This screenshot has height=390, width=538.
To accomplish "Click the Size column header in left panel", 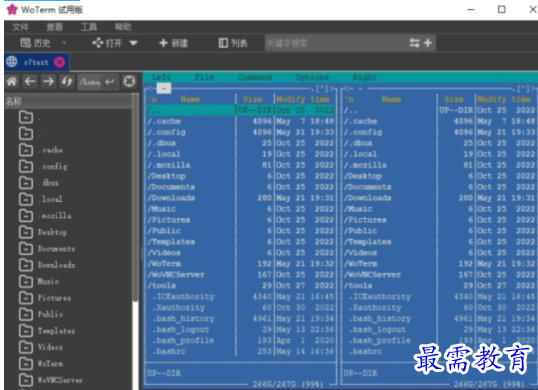I will pyautogui.click(x=253, y=99).
